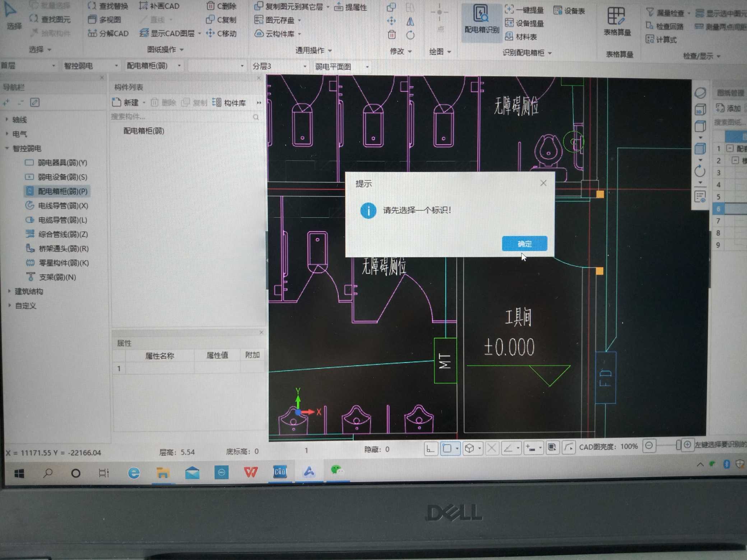
Task: Click 复制图元到其它层 tool
Action: 289,6
